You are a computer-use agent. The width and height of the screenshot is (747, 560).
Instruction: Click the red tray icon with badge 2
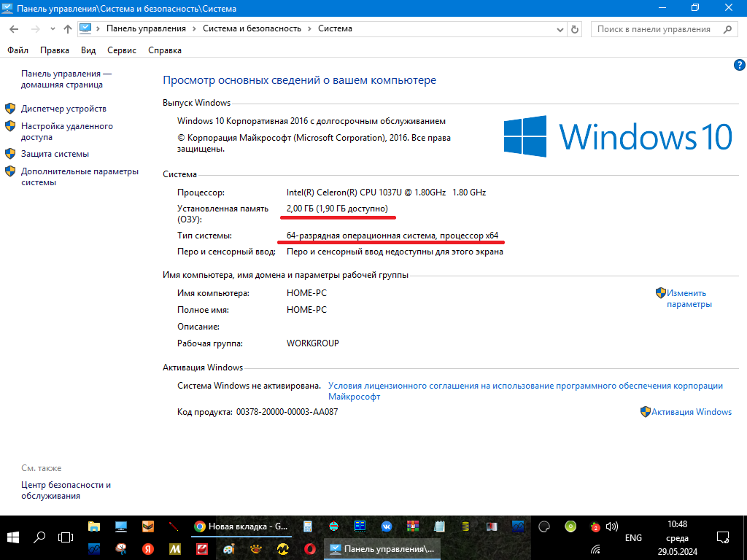click(x=595, y=526)
